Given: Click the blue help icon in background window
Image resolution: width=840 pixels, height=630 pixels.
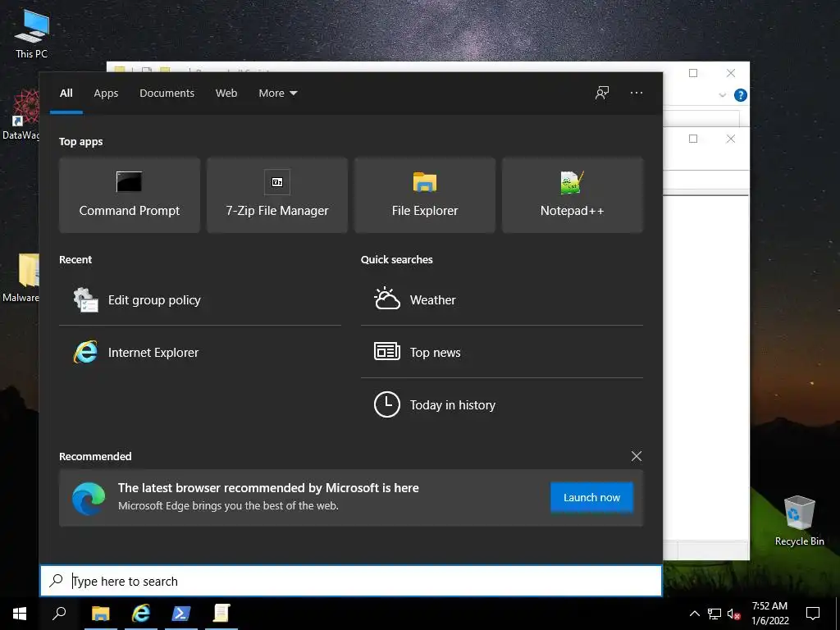Looking at the screenshot, I should coord(741,95).
